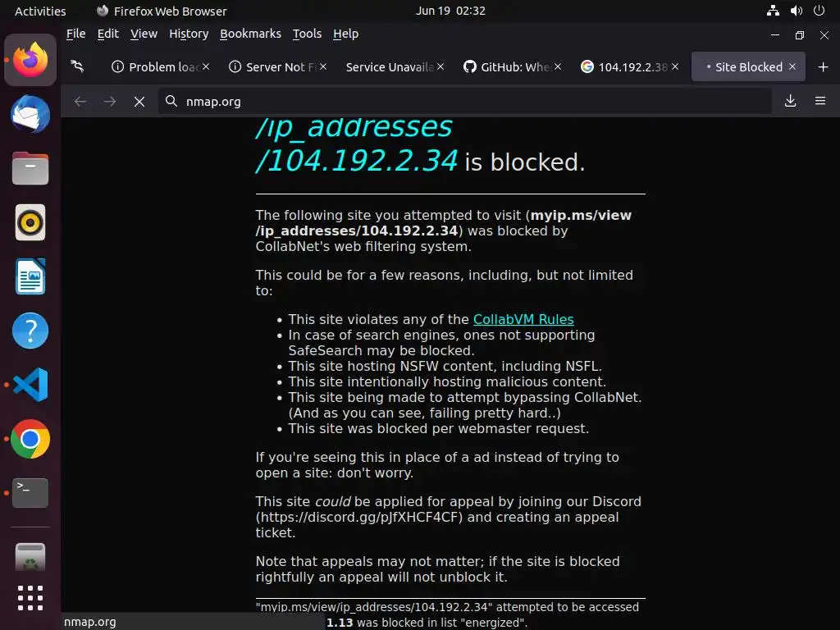
Task: Open the clock showing Jun 19 02:32
Action: click(x=450, y=11)
